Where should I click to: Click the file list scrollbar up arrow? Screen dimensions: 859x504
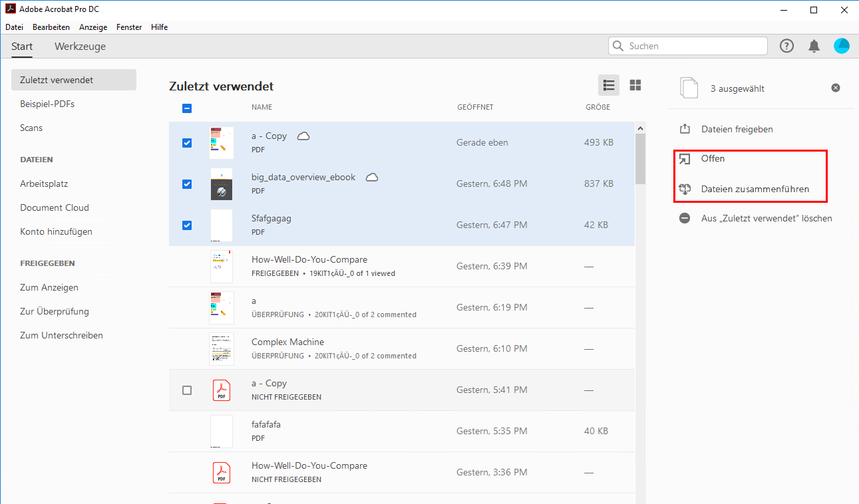(x=640, y=128)
